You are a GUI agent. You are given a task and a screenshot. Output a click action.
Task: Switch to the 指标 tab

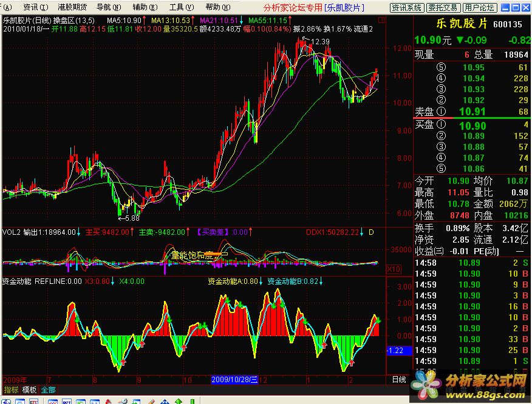(11, 390)
